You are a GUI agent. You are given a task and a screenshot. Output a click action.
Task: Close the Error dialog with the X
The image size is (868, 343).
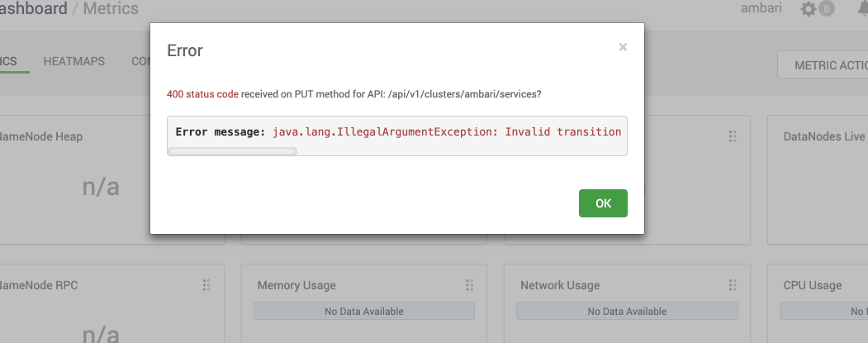click(623, 48)
